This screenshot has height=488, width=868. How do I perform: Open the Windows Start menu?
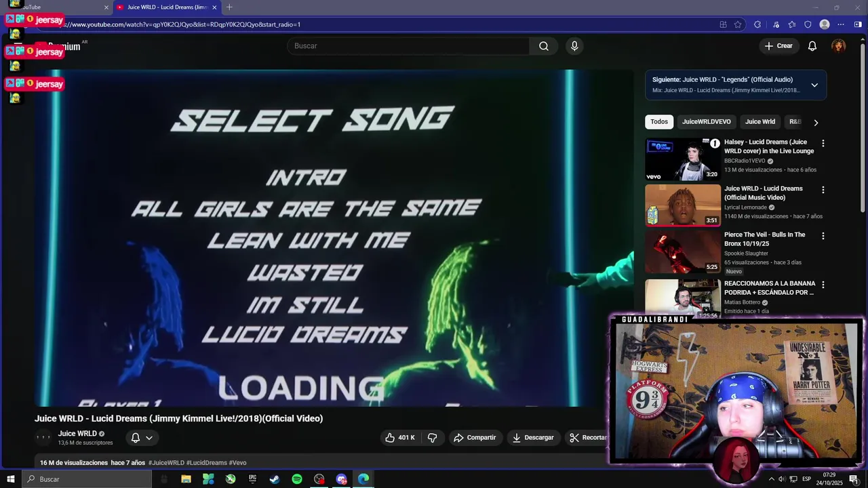point(10,479)
